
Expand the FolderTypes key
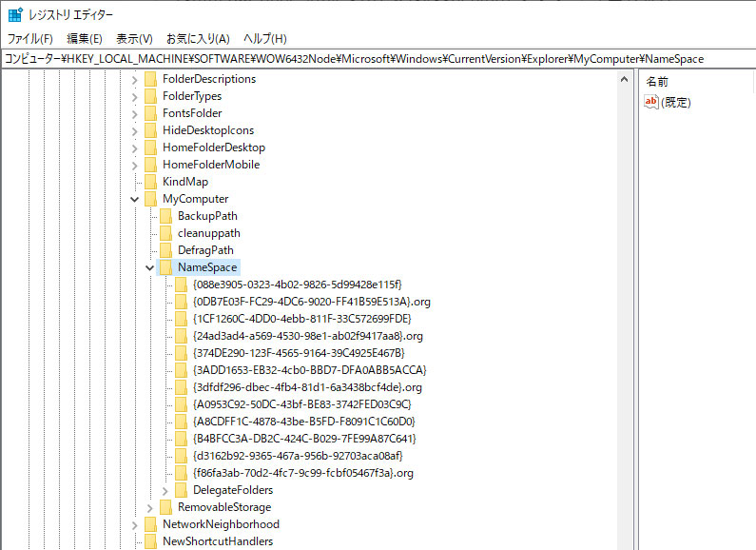point(134,97)
